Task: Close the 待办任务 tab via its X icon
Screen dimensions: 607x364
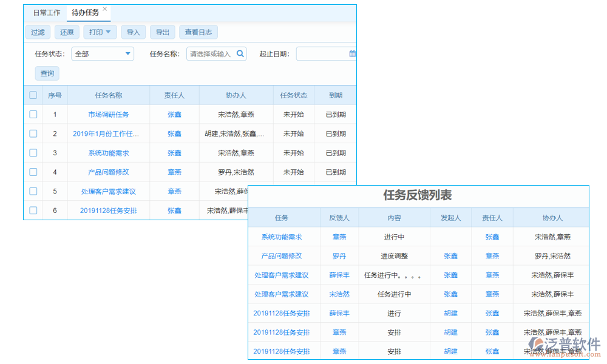Action: [x=104, y=9]
